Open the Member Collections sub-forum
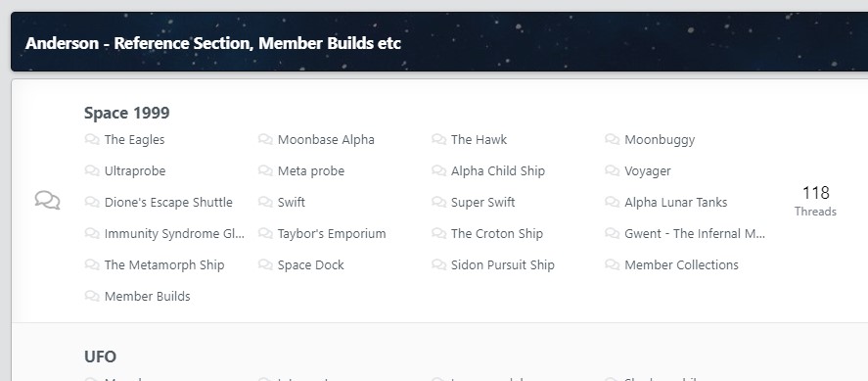 click(681, 265)
